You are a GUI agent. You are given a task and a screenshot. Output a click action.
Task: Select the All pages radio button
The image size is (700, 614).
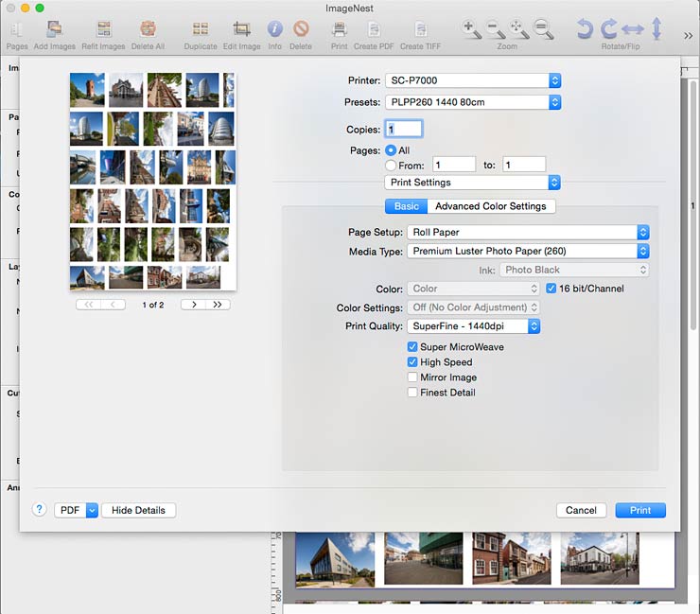(391, 150)
